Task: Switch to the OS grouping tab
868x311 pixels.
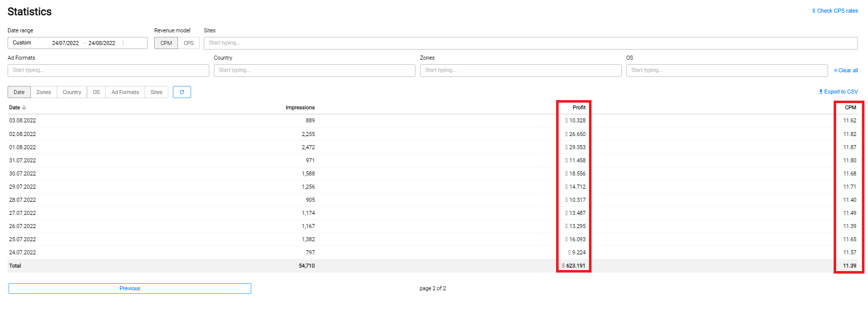Action: pos(96,92)
